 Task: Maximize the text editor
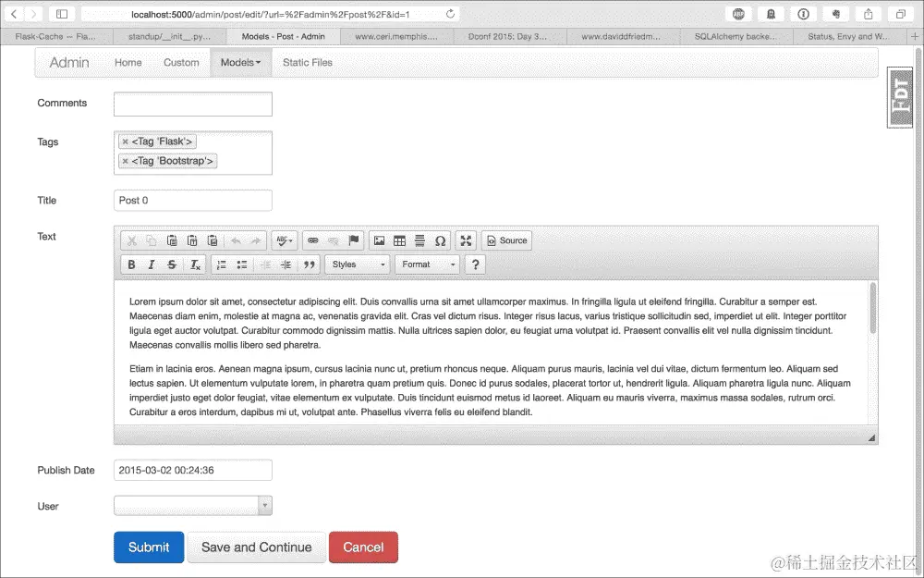coord(466,240)
